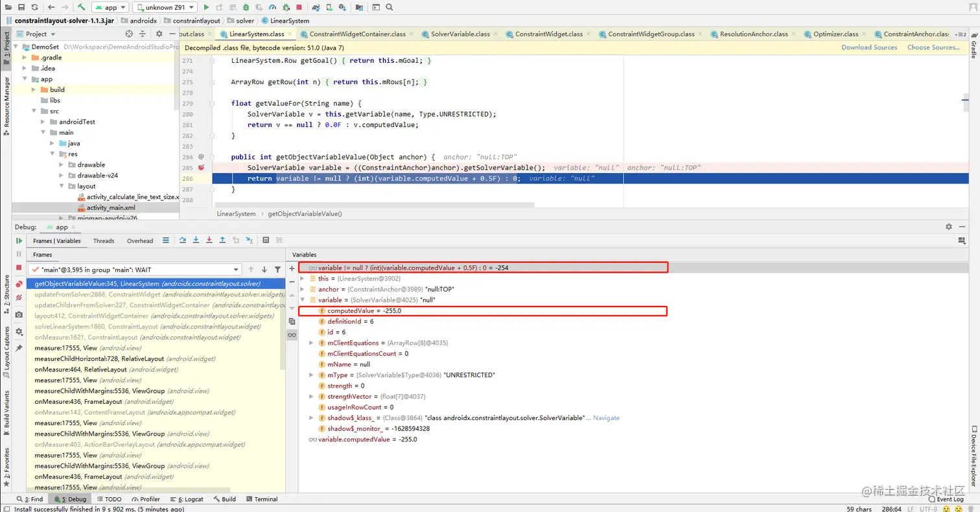980x512 pixels.
Task: Toggle the Device File Explorer panel
Action: 974,456
